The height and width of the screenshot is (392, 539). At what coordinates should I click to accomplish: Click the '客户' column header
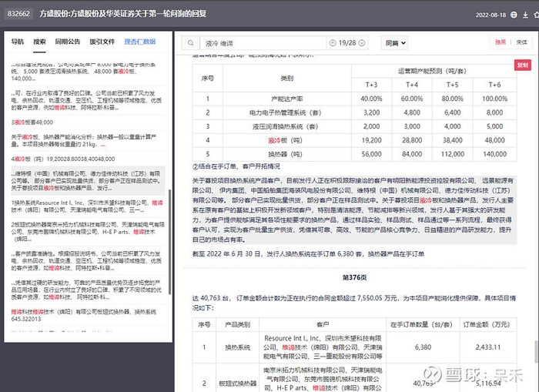(323, 324)
